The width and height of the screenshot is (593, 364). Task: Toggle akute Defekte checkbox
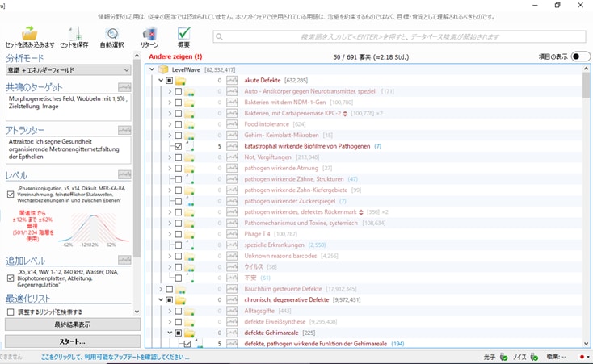[169, 81]
